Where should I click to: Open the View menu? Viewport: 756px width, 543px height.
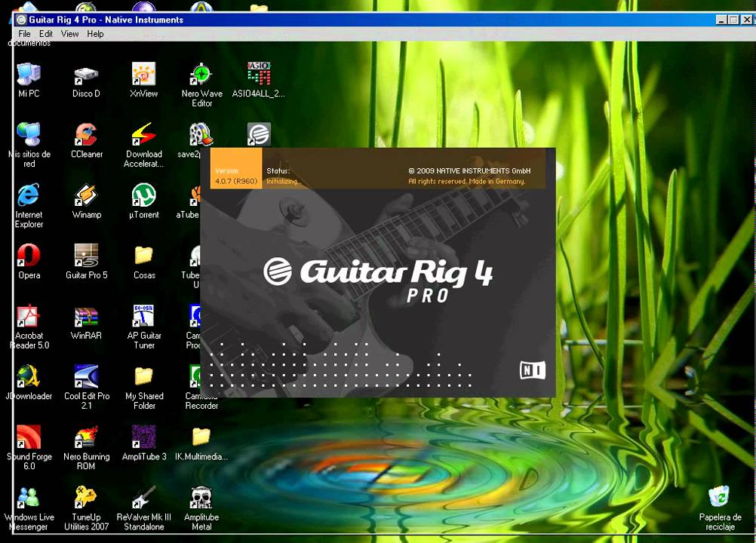tap(69, 34)
